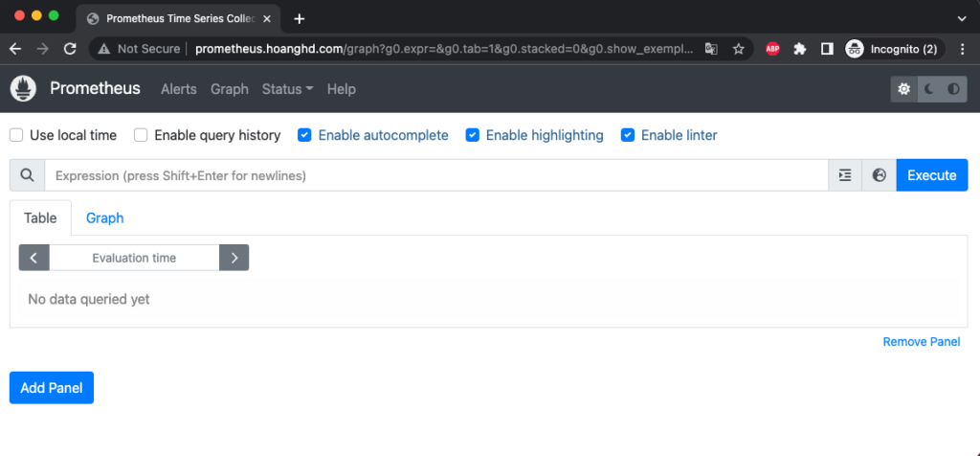
Task: Click the 'No data queried yet' text
Action: (89, 299)
